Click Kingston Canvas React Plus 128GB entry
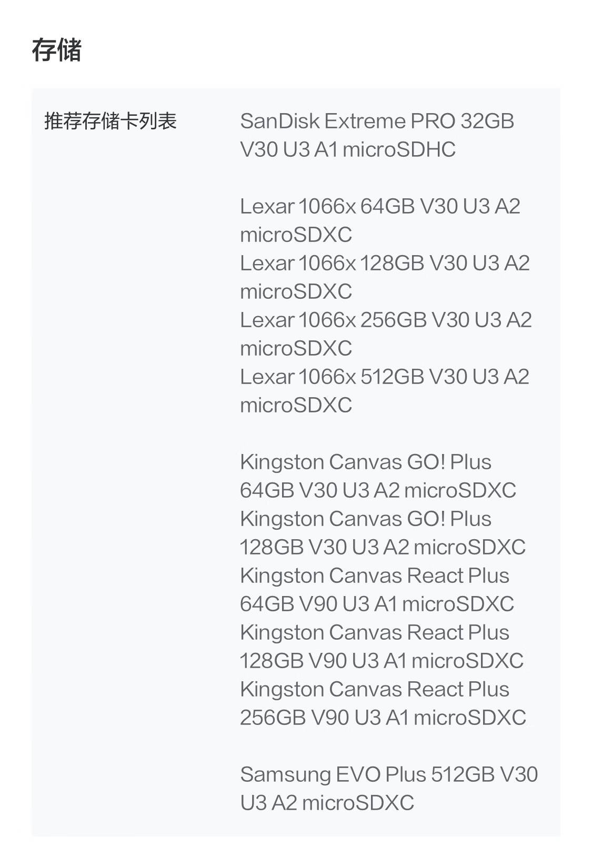This screenshot has width=592, height=868. point(382,647)
